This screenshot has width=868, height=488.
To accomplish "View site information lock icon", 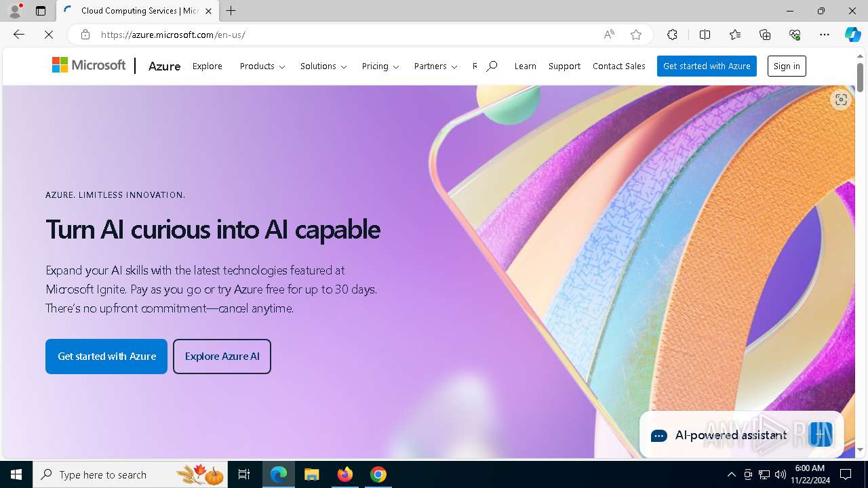I will pos(85,35).
